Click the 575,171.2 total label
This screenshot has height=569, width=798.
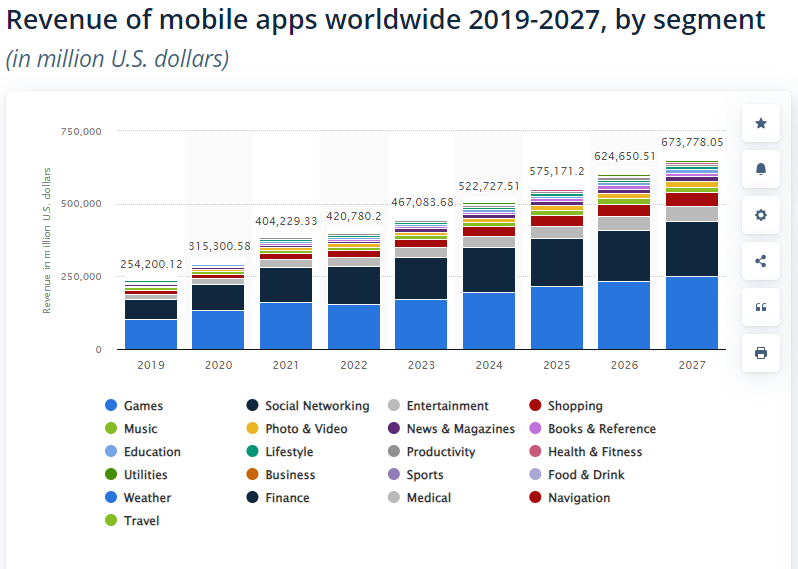point(557,171)
